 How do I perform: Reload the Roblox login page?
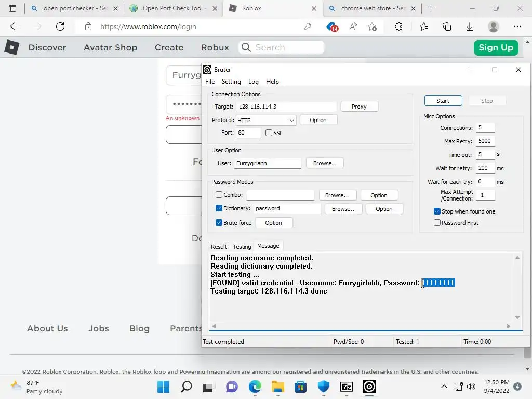[60, 26]
